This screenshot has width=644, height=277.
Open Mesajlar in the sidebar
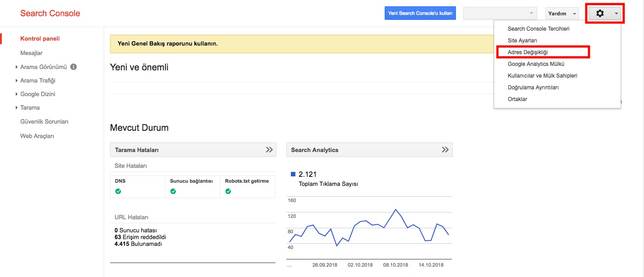32,53
